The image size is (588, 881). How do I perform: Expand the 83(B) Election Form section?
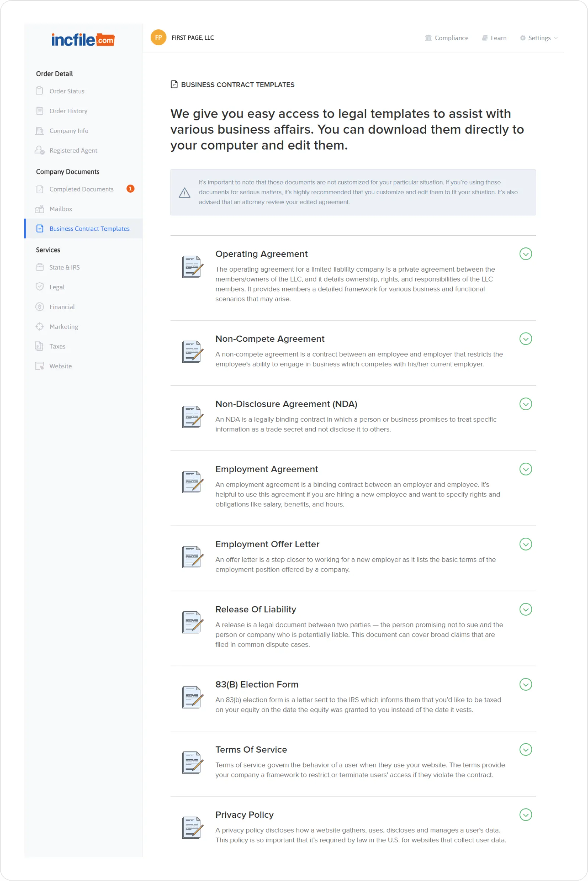click(526, 684)
